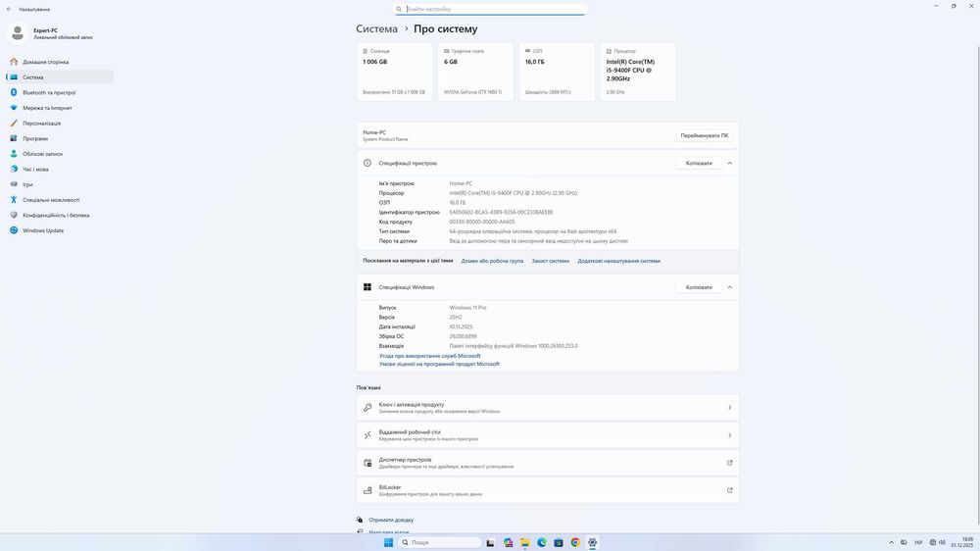Open Час і мова section
This screenshot has width=980, height=551.
pyautogui.click(x=60, y=169)
